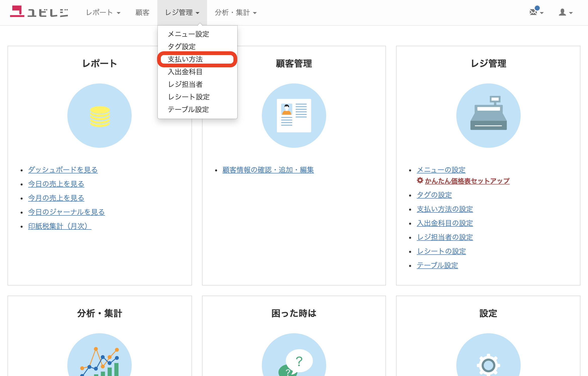Viewport: 588px width, 376px height.
Task: Select レシート設定 from the dropdown menu
Action: click(198, 97)
